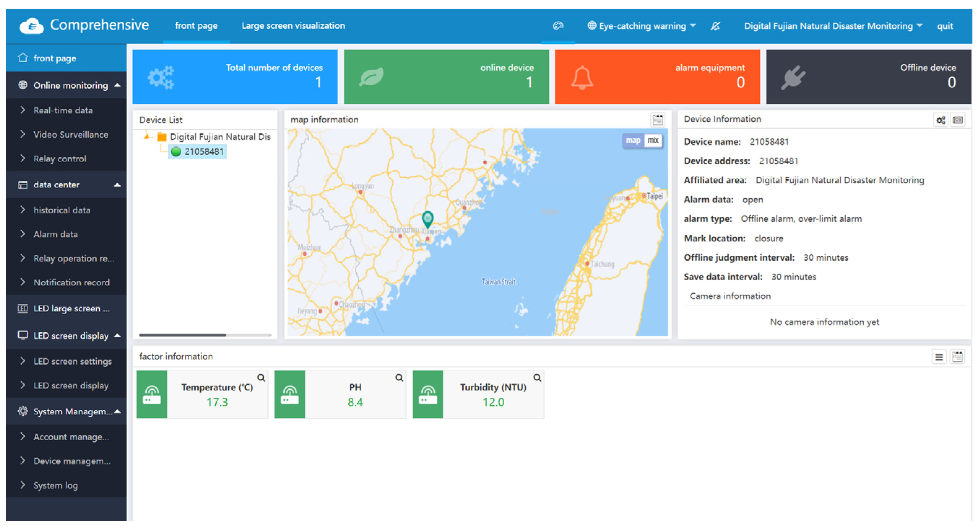
Task: Click magnifier icon on PH card
Action: point(399,377)
